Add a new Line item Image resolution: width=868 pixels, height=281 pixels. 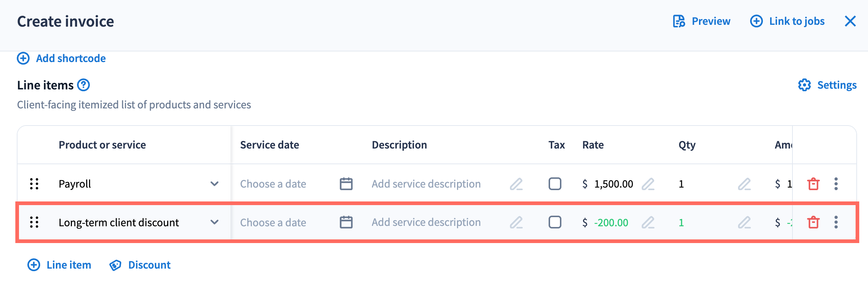point(59,265)
